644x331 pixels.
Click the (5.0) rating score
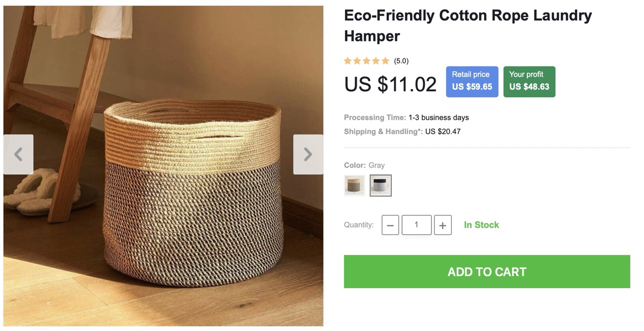coord(401,61)
